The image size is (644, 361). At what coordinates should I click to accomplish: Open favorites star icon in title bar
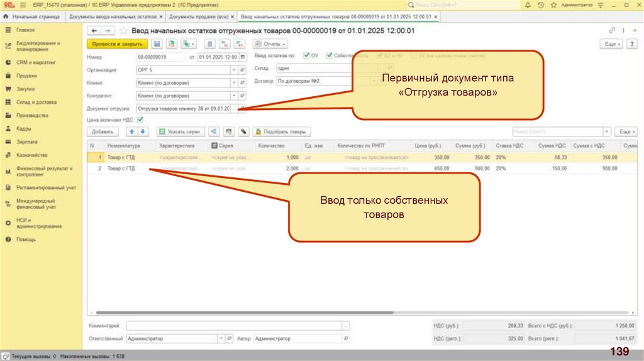pos(553,5)
